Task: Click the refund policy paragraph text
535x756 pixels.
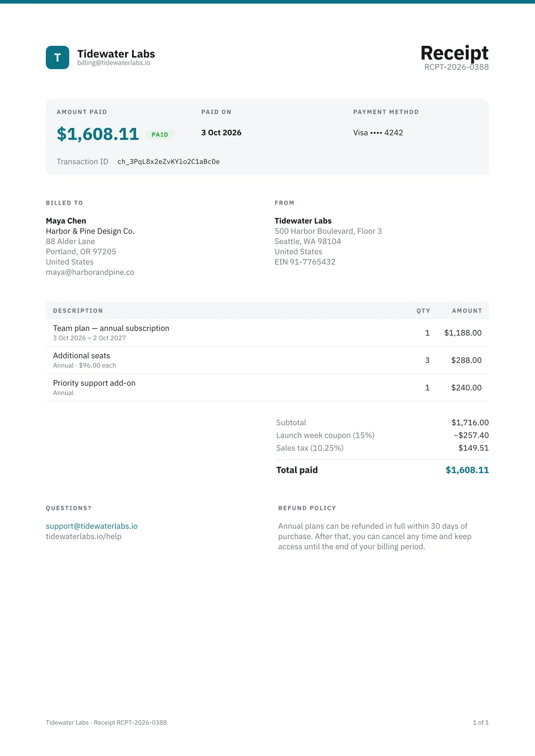Action: [375, 536]
